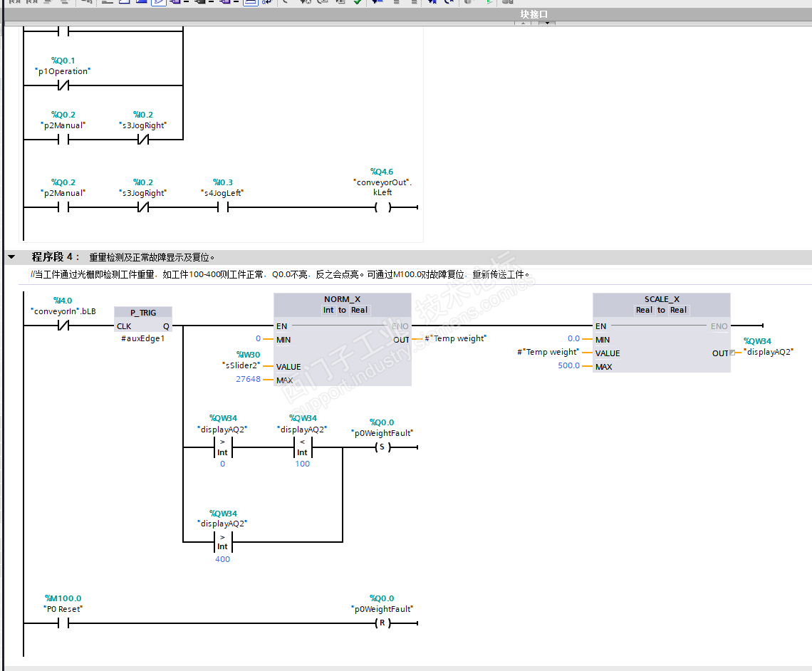Open the Int data type selector in NORM_X
This screenshot has height=671, width=812.
pyautogui.click(x=328, y=310)
